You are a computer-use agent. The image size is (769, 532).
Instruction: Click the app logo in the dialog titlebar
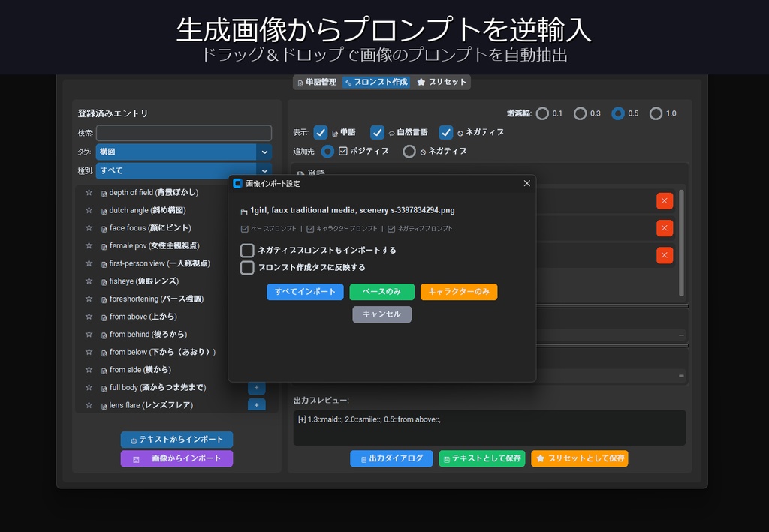[236, 182]
